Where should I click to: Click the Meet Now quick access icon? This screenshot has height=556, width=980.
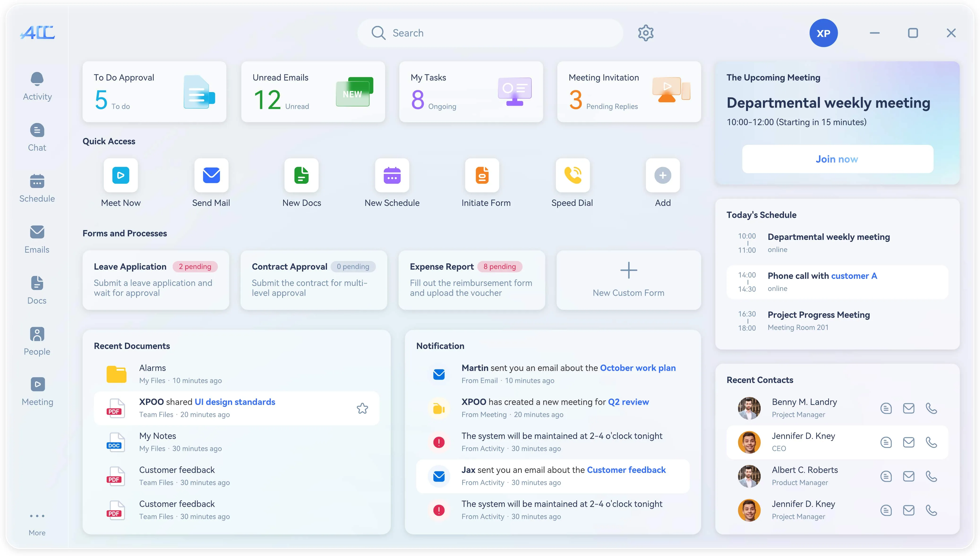click(x=121, y=175)
